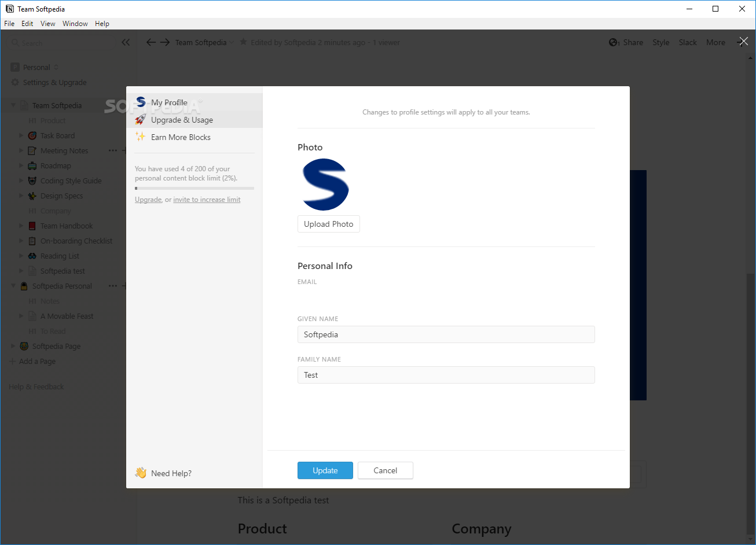
Task: Click the Design Specs page icon
Action: [x=32, y=196]
